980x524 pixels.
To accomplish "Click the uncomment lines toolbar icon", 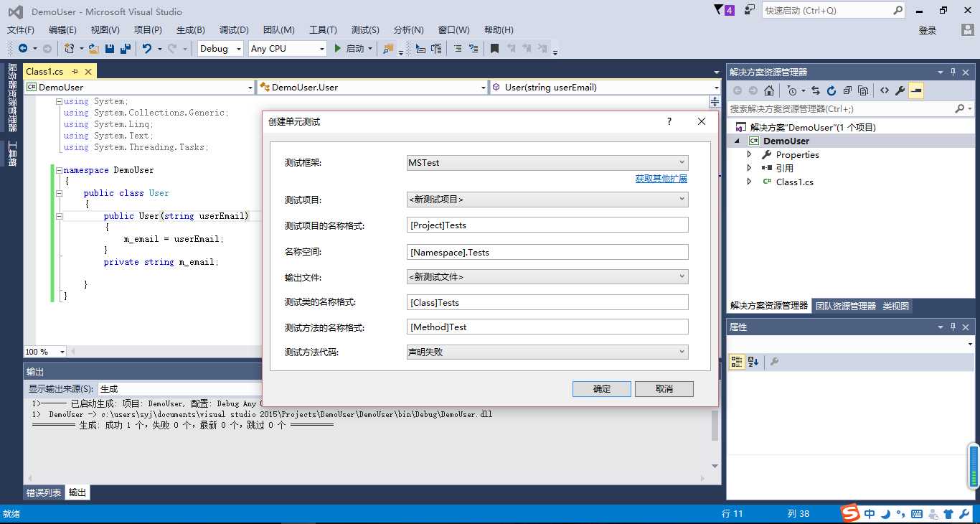I will click(473, 49).
